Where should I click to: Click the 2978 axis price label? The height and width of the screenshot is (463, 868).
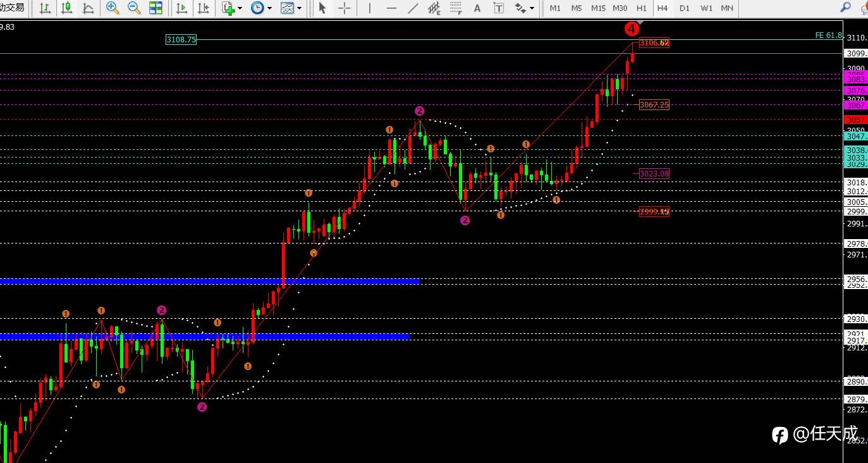[x=855, y=244]
